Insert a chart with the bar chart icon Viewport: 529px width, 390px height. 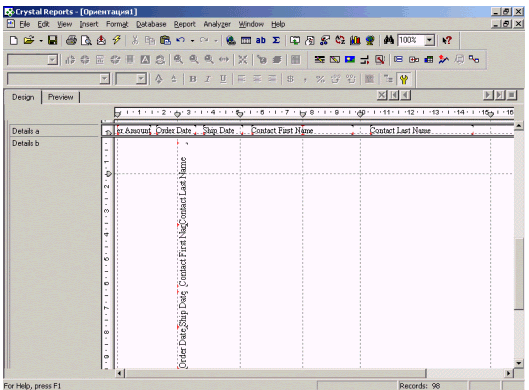[355, 40]
